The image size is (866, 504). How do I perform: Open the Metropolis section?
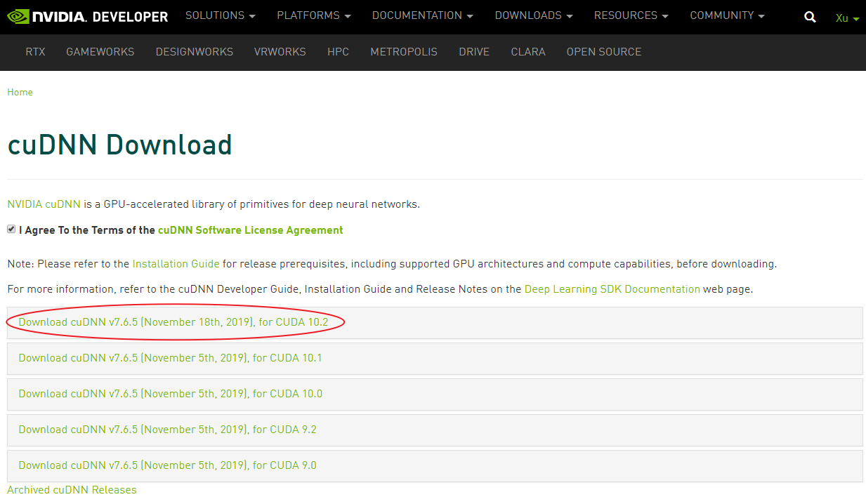tap(404, 52)
